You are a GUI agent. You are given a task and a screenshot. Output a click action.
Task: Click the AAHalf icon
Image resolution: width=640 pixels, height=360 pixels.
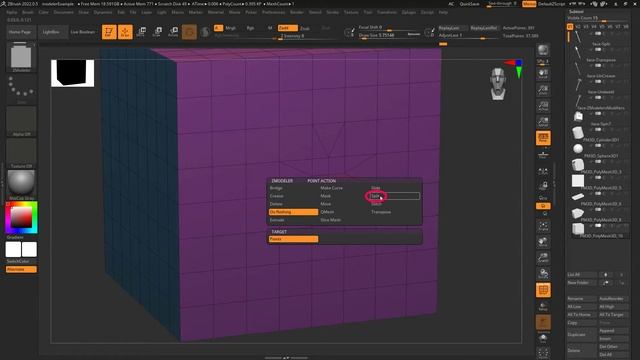tap(543, 122)
